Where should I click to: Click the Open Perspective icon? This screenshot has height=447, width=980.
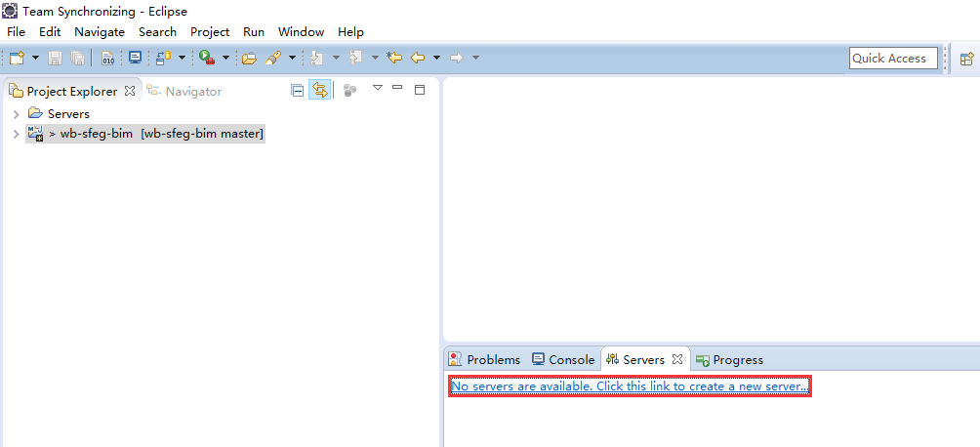(967, 59)
